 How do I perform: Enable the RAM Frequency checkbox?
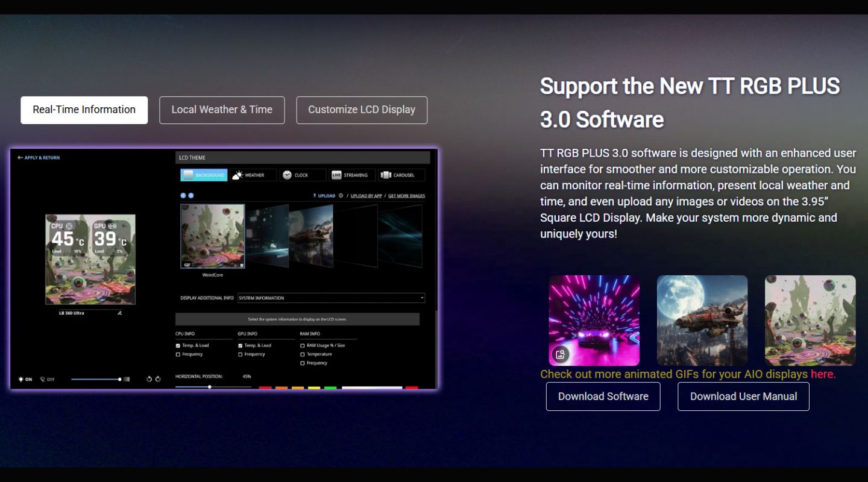click(x=302, y=363)
